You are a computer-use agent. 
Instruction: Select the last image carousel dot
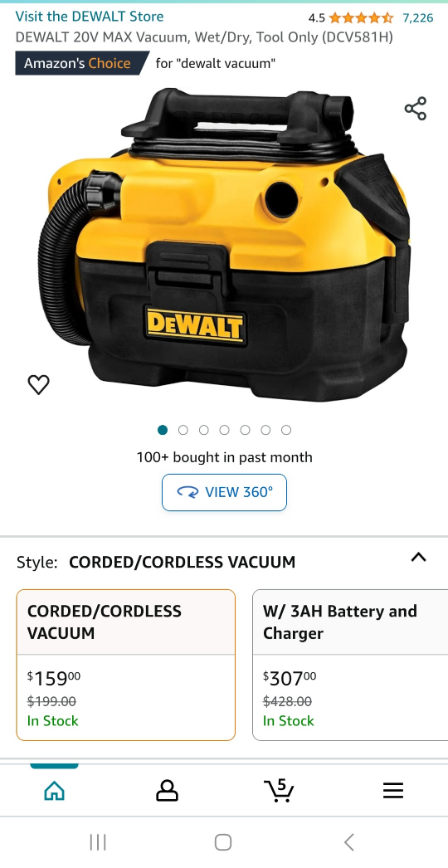coord(286,430)
